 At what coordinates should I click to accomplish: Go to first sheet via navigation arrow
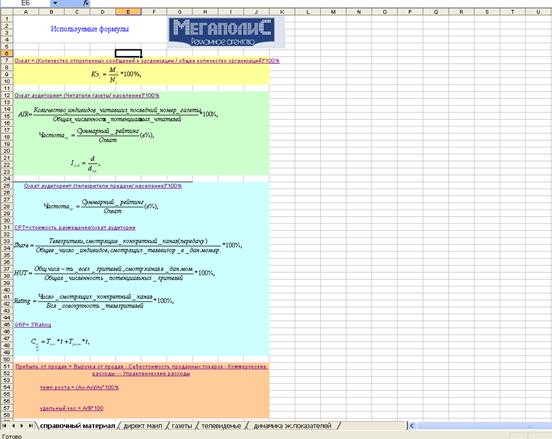(5, 426)
